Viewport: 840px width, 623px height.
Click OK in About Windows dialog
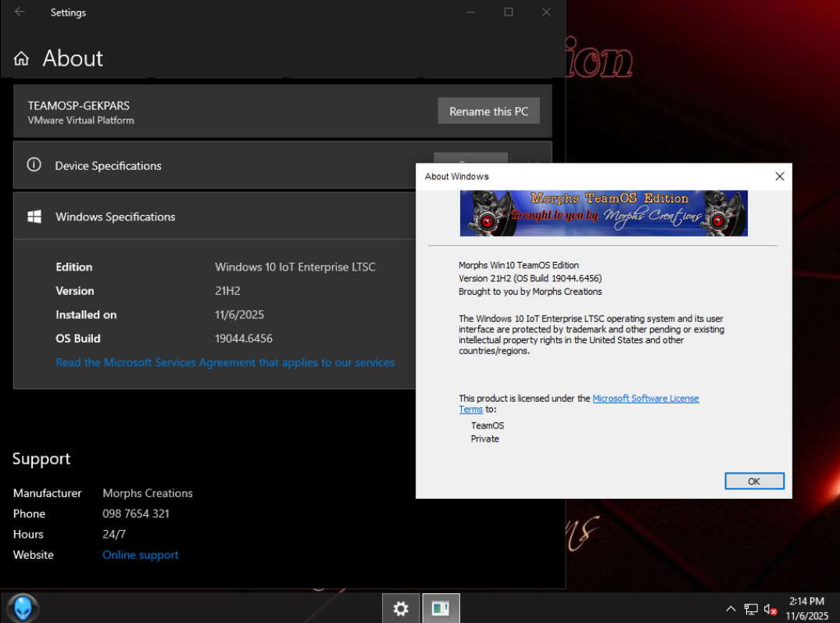[x=753, y=481]
